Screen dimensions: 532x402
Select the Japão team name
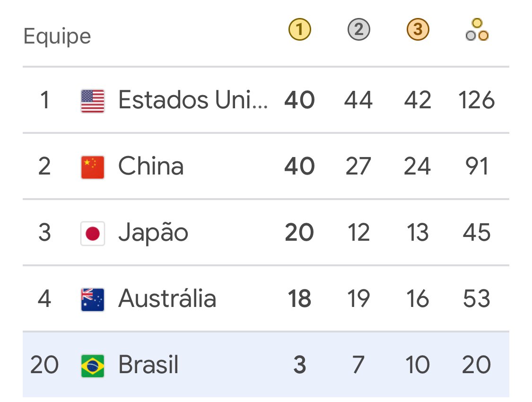153,234
